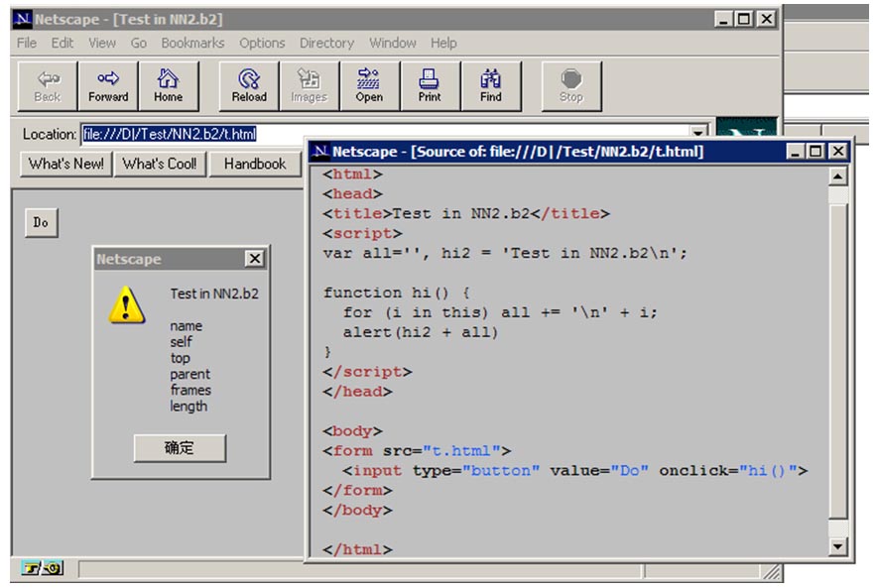Confirm the alert with the 确定 button
This screenshot has width=877, height=588.
coord(180,448)
